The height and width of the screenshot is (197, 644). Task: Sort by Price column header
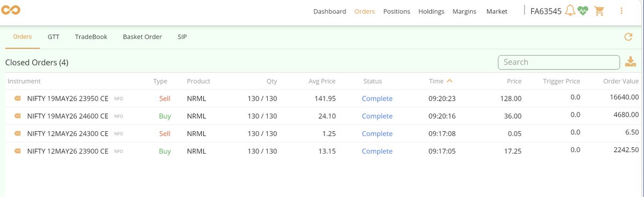[x=514, y=81]
